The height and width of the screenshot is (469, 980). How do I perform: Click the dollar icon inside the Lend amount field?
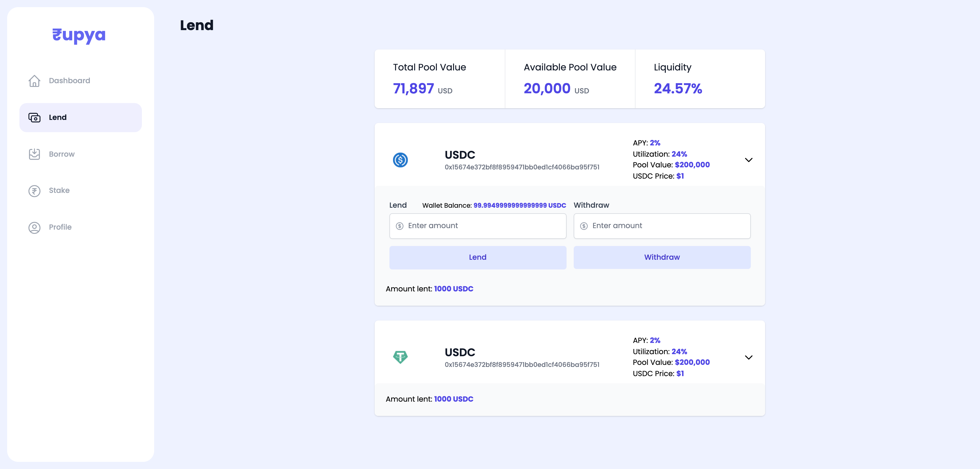[x=399, y=226]
